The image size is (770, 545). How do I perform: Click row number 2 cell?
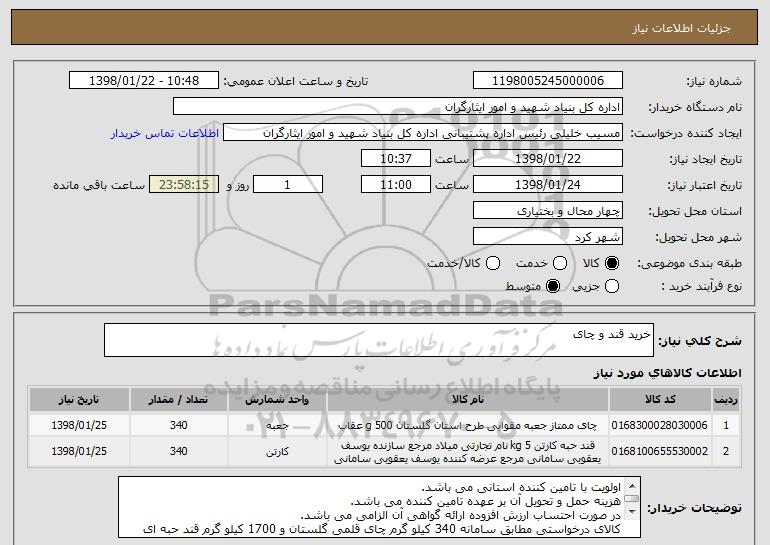726,451
